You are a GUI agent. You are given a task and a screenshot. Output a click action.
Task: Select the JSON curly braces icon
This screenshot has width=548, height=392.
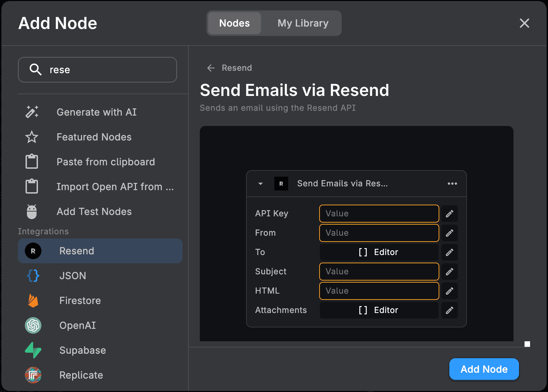pos(33,276)
